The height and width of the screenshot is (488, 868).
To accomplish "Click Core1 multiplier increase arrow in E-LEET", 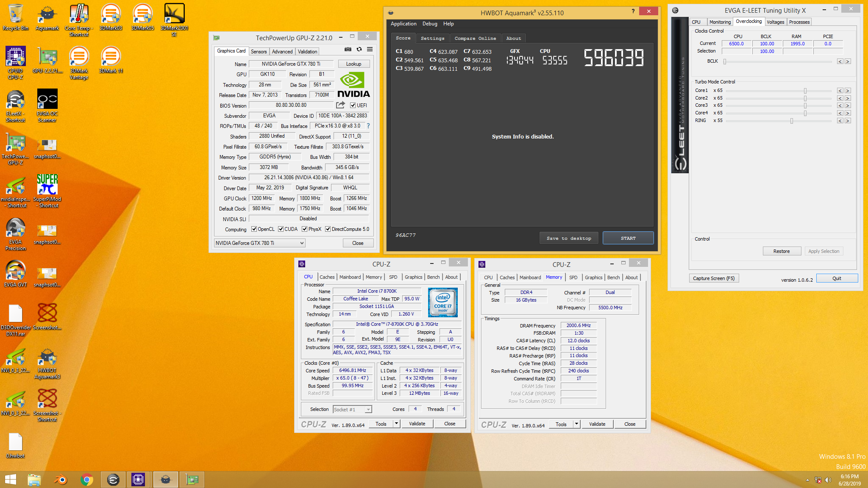I will [848, 91].
